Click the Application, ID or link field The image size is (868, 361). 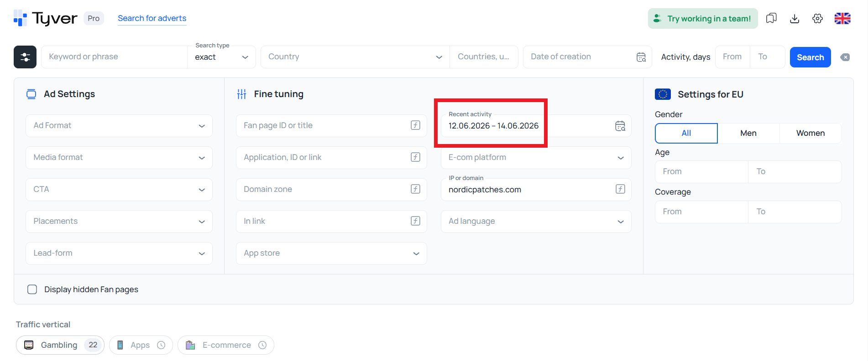331,158
